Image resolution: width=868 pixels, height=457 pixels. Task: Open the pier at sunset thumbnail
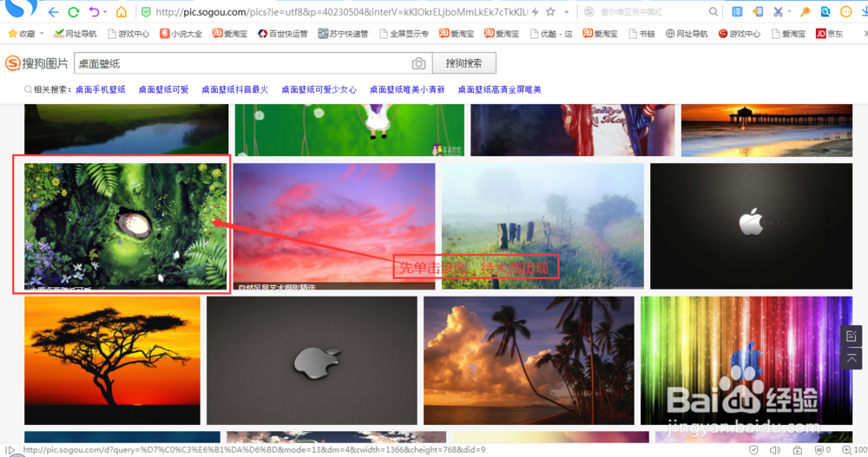pos(766,130)
